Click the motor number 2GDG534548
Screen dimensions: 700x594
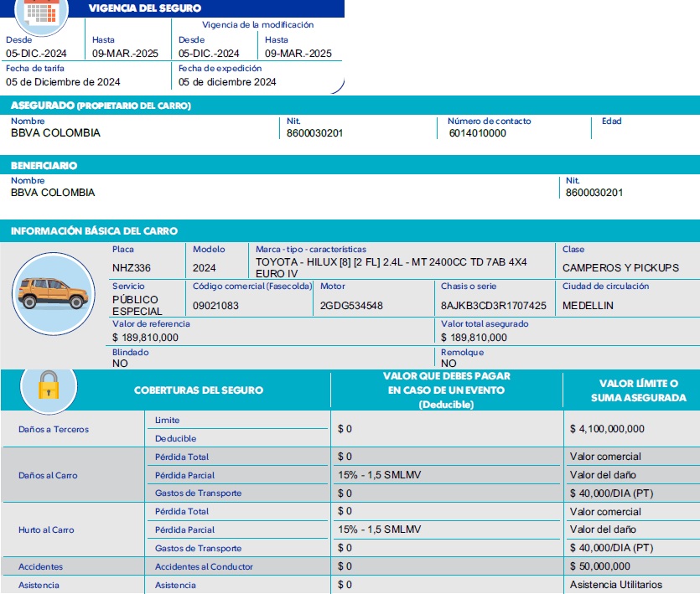[x=351, y=306]
